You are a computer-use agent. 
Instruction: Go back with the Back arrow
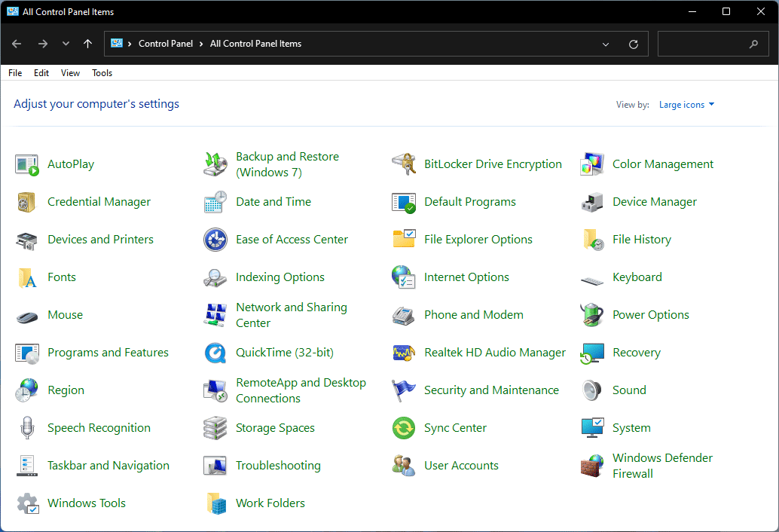coord(17,44)
